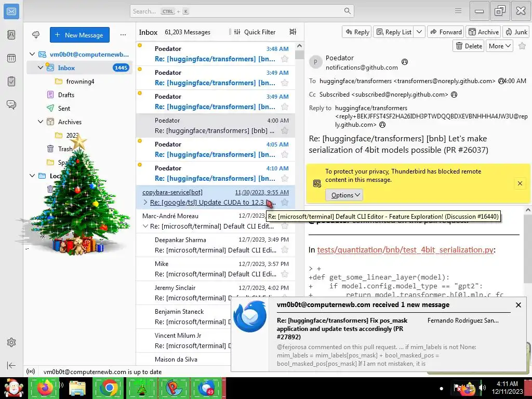Open the Address Book space
Screen dimensions: 532x399
[x=11, y=35]
